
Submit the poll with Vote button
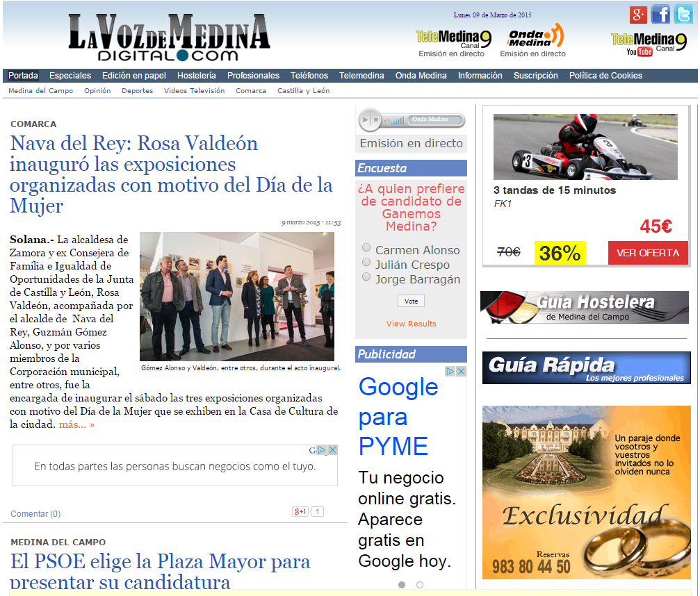[411, 301]
